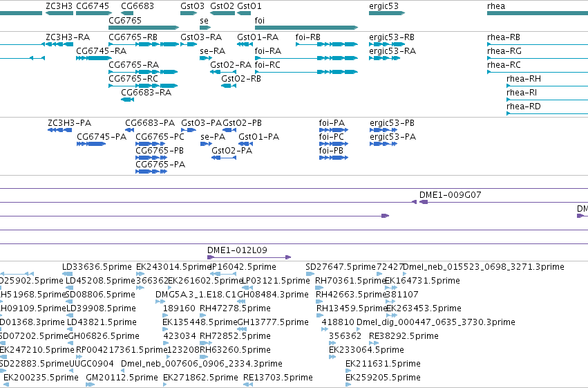
Task: Click the rhea-RI transcript label
Action: coord(522,93)
